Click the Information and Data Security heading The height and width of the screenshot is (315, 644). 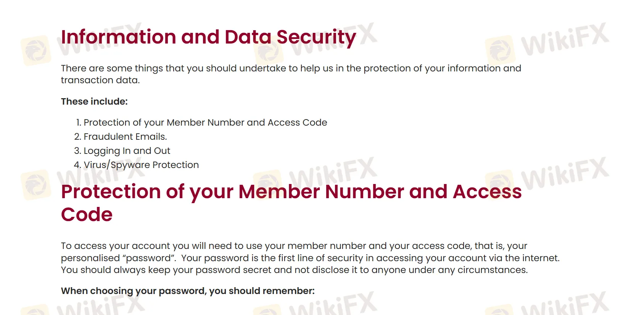point(208,37)
